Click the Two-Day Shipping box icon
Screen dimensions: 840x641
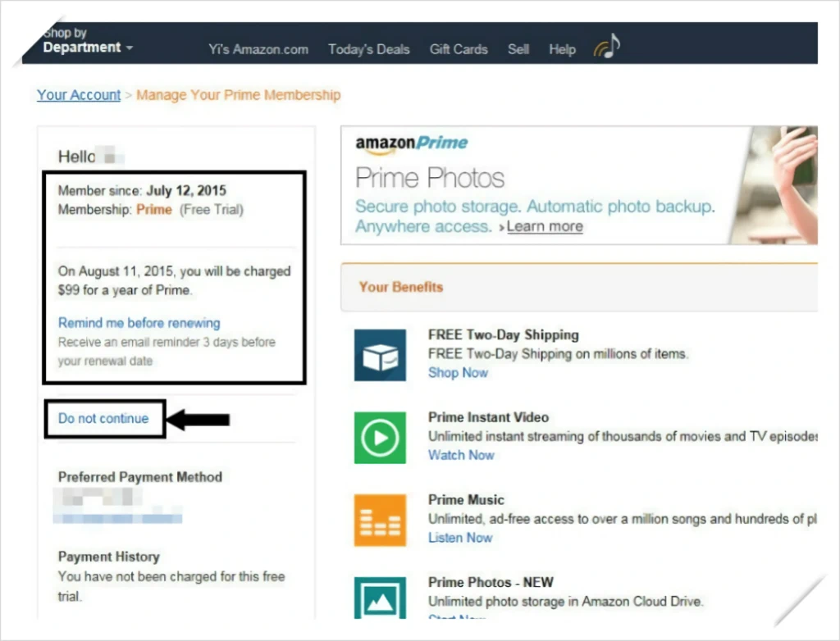pos(380,355)
